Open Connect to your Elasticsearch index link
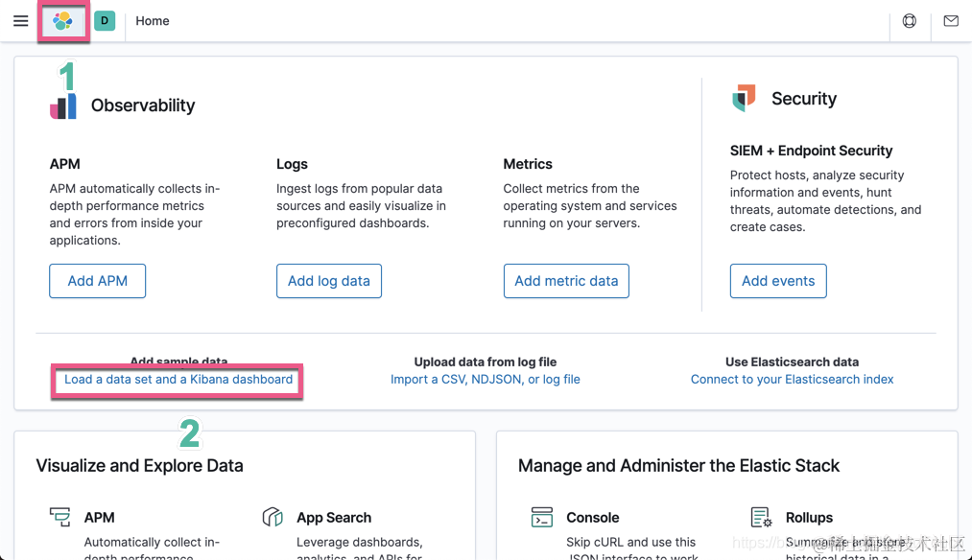This screenshot has width=972, height=560. [792, 380]
